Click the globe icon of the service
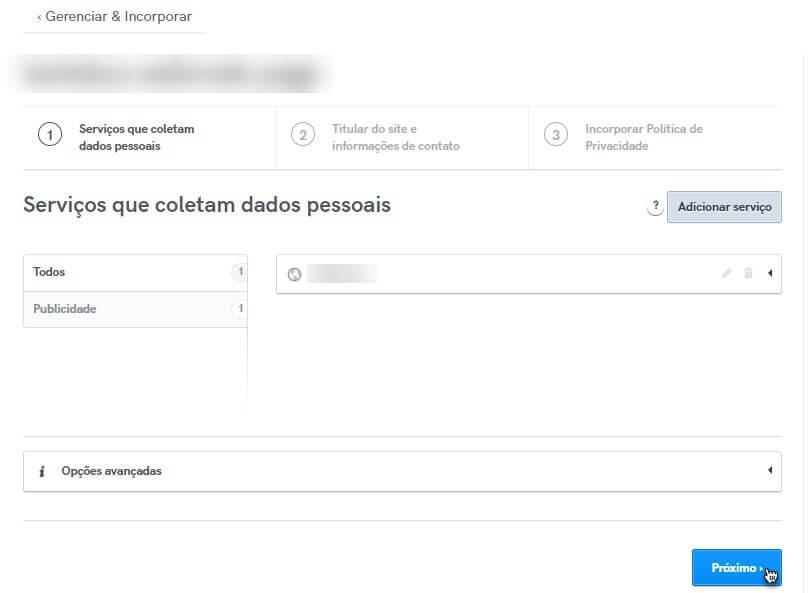Viewport: 809px width, 593px height. pos(295,275)
